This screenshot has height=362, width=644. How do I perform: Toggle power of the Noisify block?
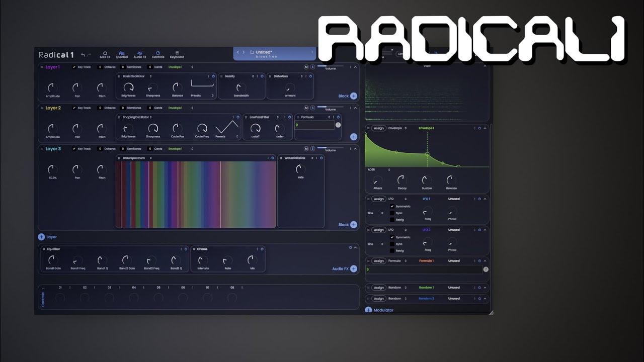[x=263, y=76]
